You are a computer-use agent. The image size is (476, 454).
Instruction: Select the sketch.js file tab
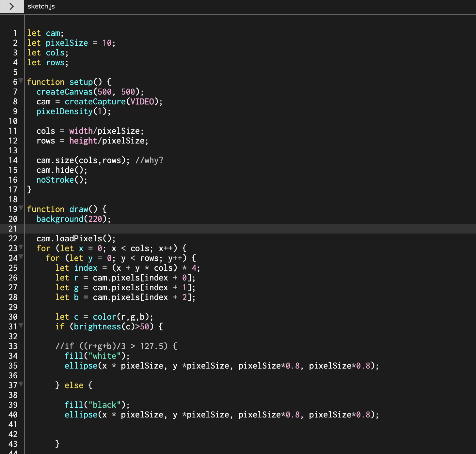[x=41, y=7]
